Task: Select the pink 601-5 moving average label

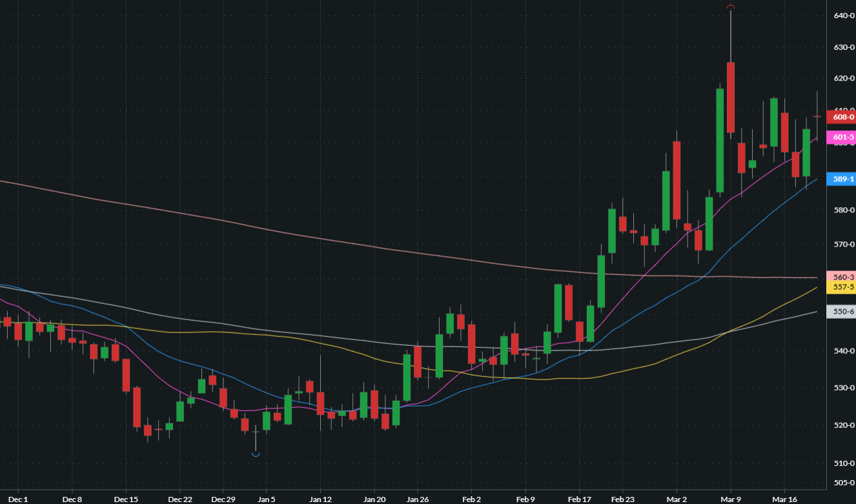Action: click(x=843, y=137)
